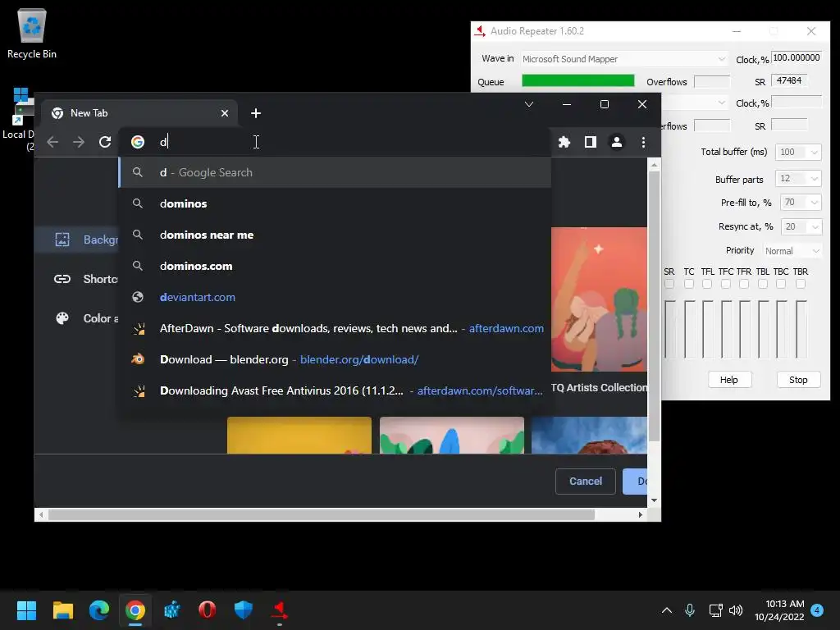840x630 pixels.
Task: Open Resync at % dropdown
Action: [801, 226]
